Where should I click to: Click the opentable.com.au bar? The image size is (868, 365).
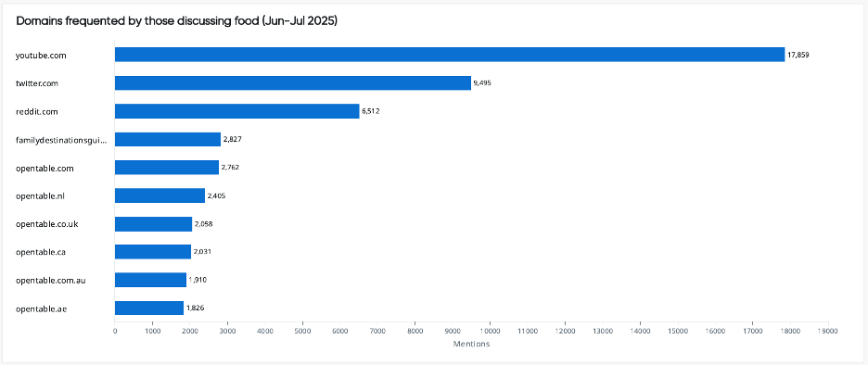click(x=150, y=280)
